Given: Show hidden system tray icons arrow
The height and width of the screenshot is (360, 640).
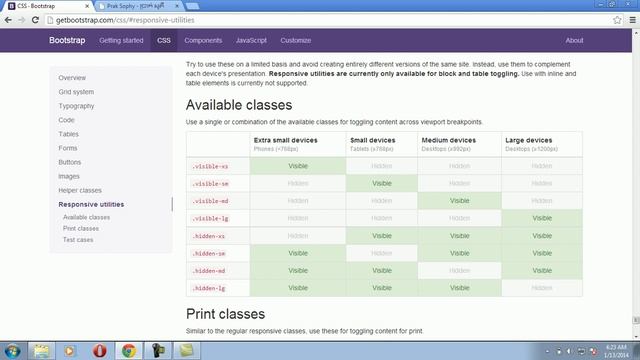Looking at the screenshot, I should [x=548, y=351].
